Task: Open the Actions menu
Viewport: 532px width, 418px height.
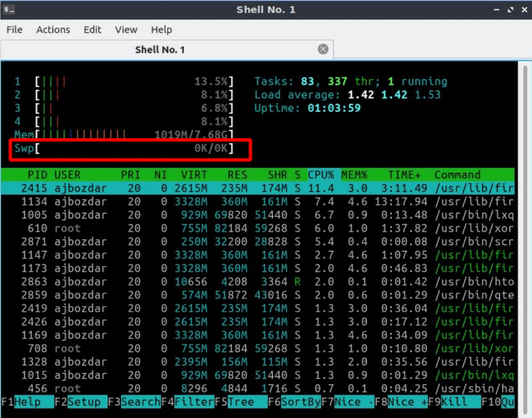Action: 52,30
